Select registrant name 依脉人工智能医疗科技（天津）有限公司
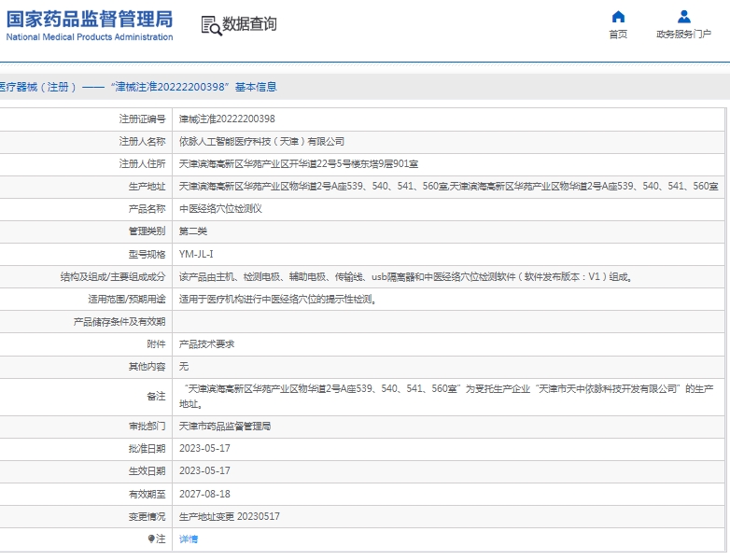Screen dimensions: 730x560 261,142
